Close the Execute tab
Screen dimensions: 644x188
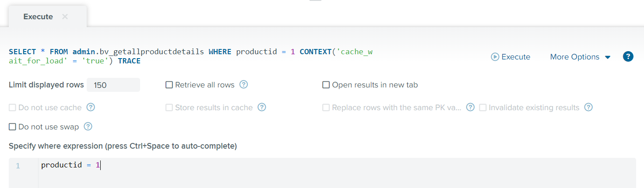pos(65,17)
